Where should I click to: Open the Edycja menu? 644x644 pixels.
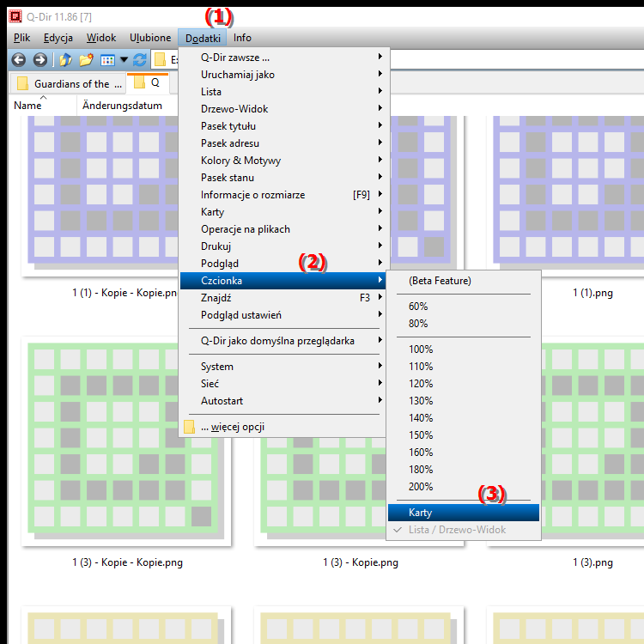point(58,38)
